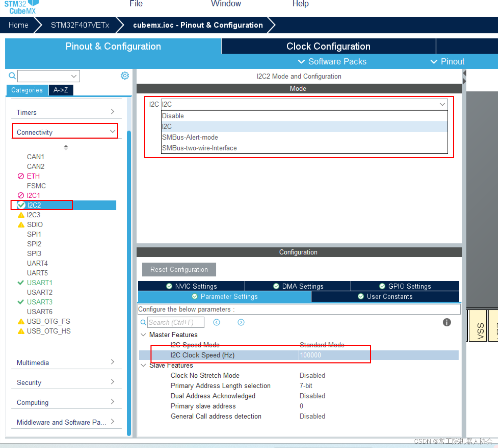498x448 pixels.
Task: Select the Categories tab
Action: click(27, 90)
